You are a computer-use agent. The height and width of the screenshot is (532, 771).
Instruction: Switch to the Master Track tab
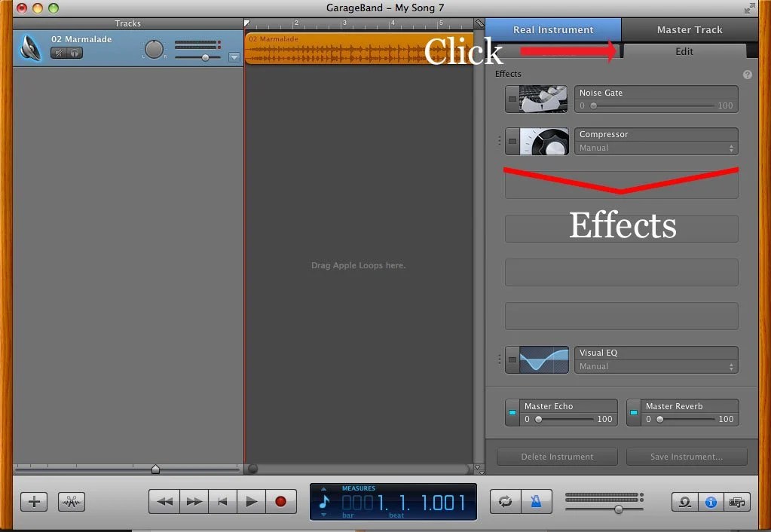click(688, 29)
